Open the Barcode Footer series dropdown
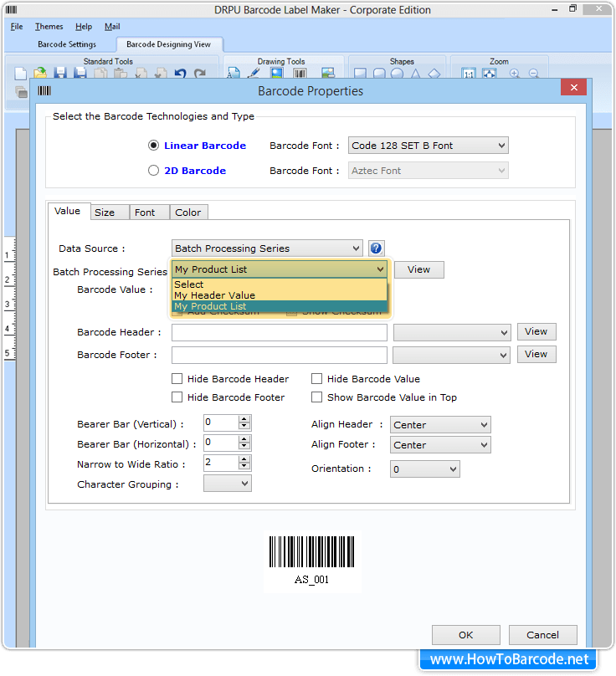The width and height of the screenshot is (616, 676). pyautogui.click(x=452, y=356)
